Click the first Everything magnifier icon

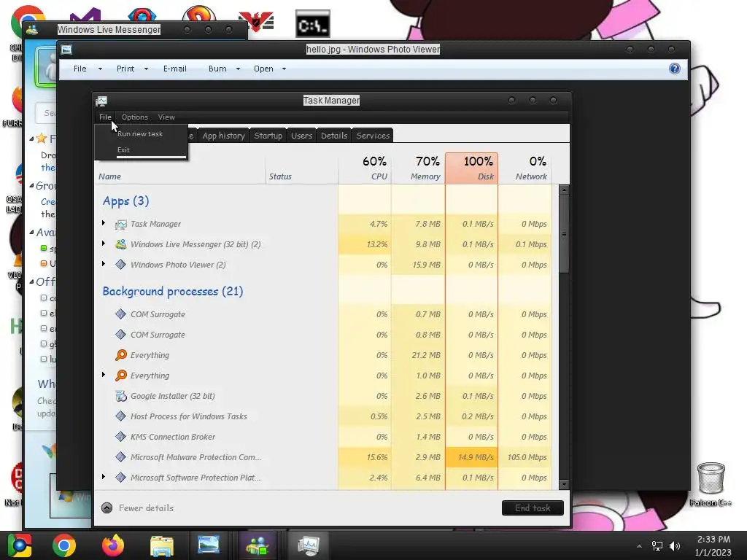pos(121,355)
